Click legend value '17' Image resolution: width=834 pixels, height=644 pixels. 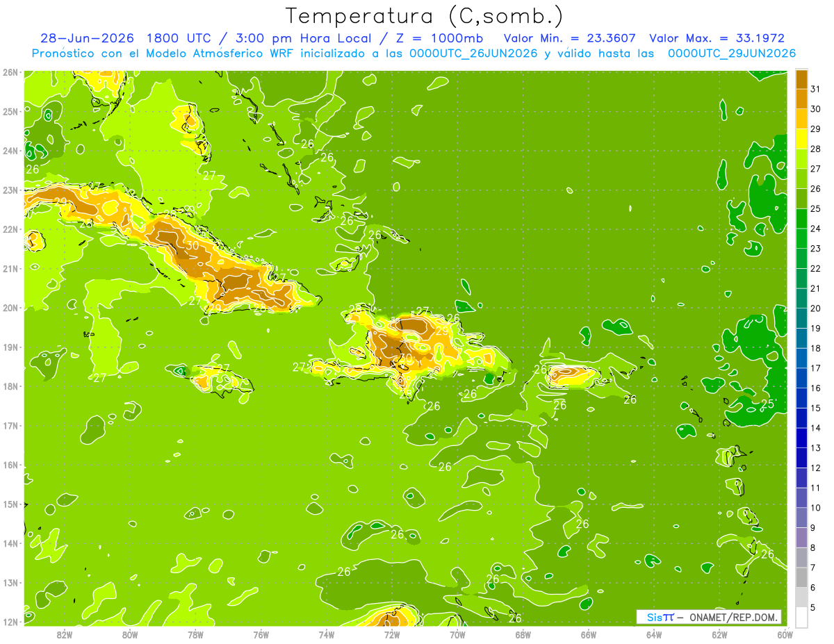point(815,368)
